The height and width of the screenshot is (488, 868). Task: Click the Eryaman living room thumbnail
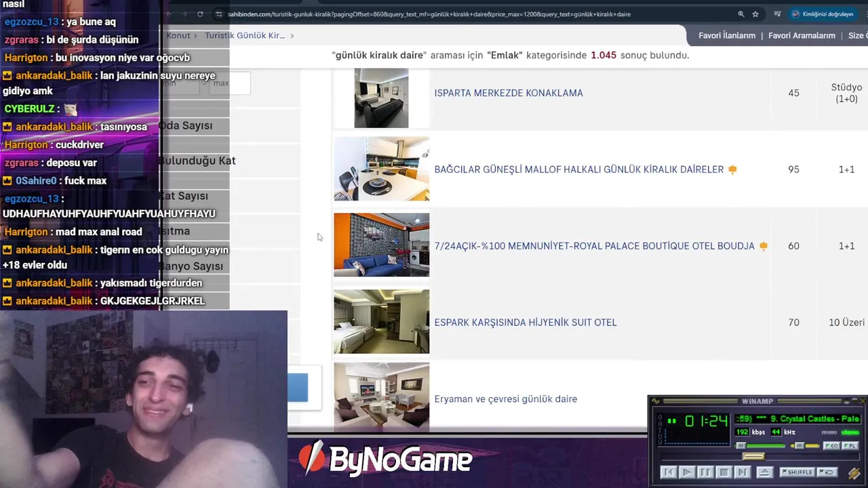tap(381, 396)
